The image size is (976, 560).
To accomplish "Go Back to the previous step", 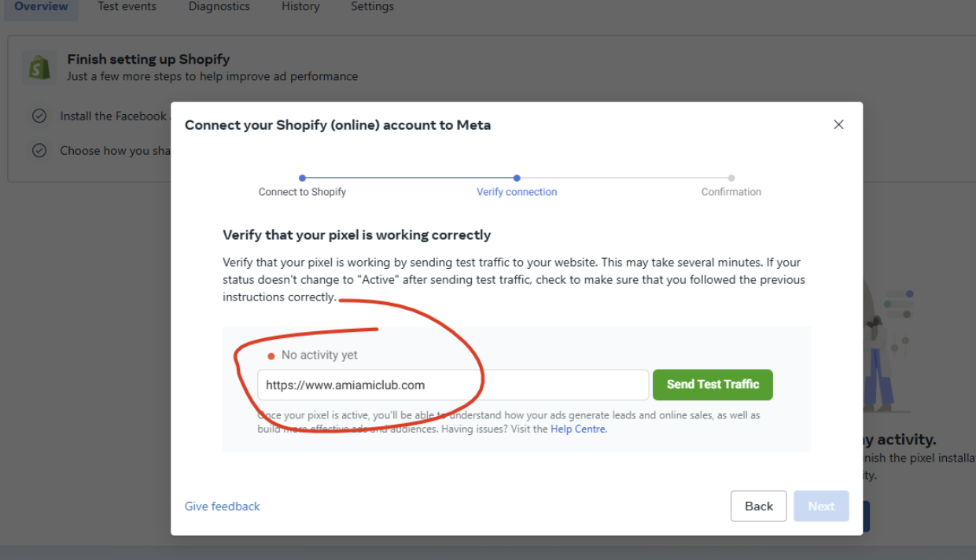I will pos(758,507).
